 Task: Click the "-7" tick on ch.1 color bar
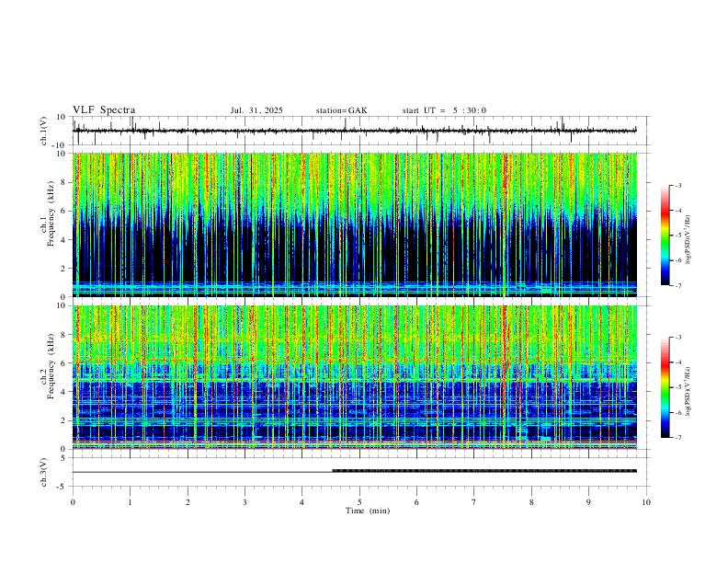point(677,285)
